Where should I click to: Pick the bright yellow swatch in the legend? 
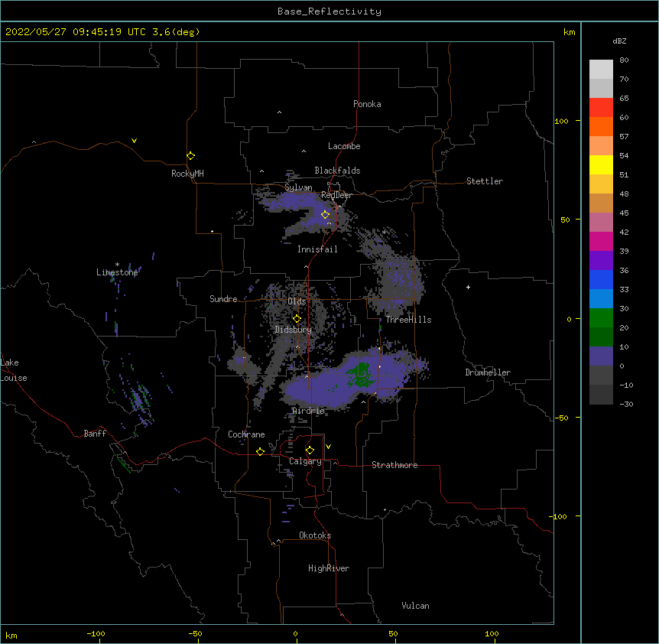601,164
